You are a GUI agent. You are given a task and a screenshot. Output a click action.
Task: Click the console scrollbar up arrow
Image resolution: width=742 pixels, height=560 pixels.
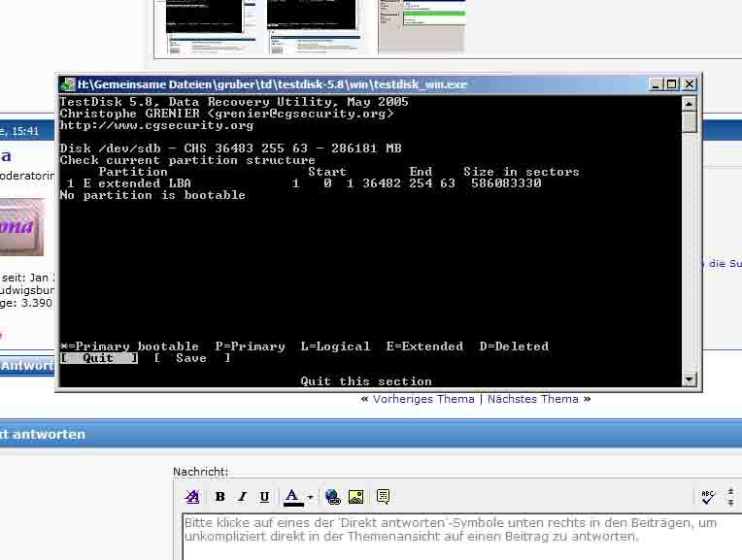pos(689,103)
